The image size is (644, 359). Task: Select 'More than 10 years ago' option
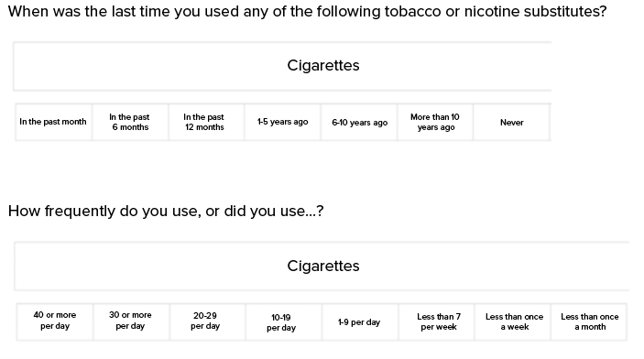pyautogui.click(x=435, y=122)
